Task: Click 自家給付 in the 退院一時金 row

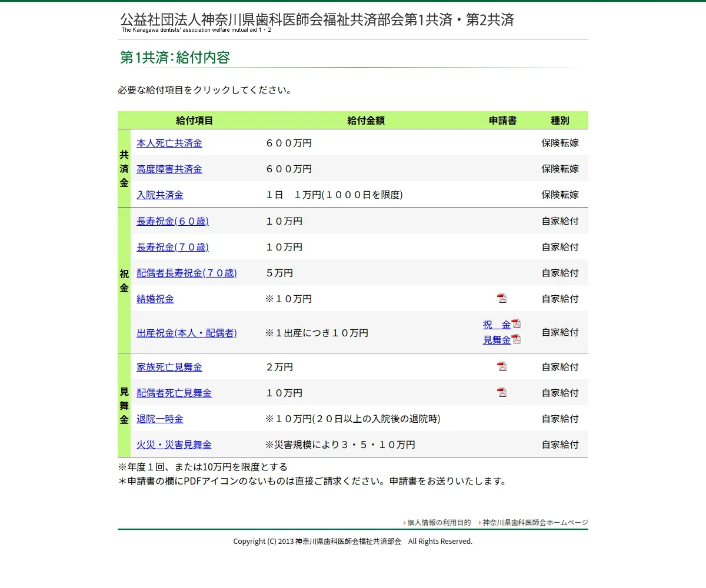Action: coord(560,419)
